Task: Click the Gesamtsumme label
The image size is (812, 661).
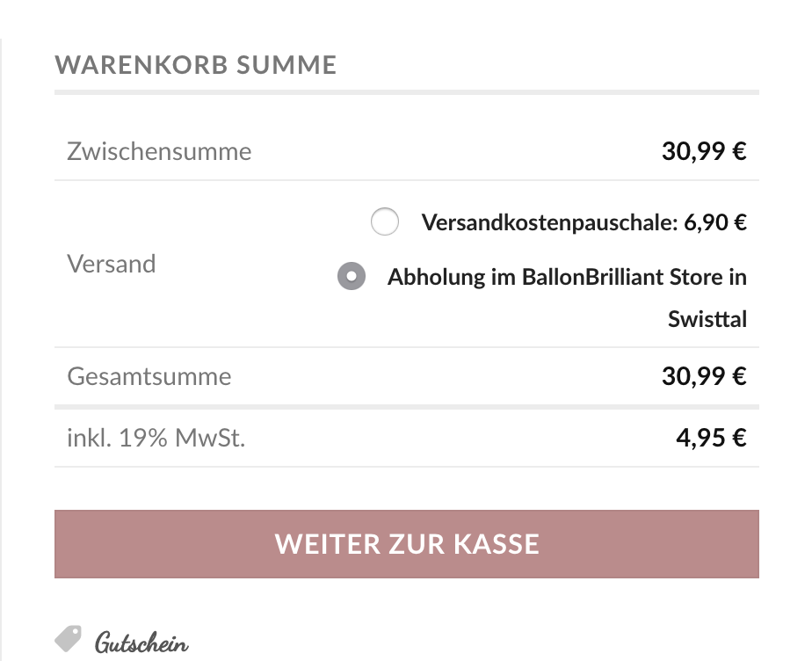Action: click(x=149, y=376)
